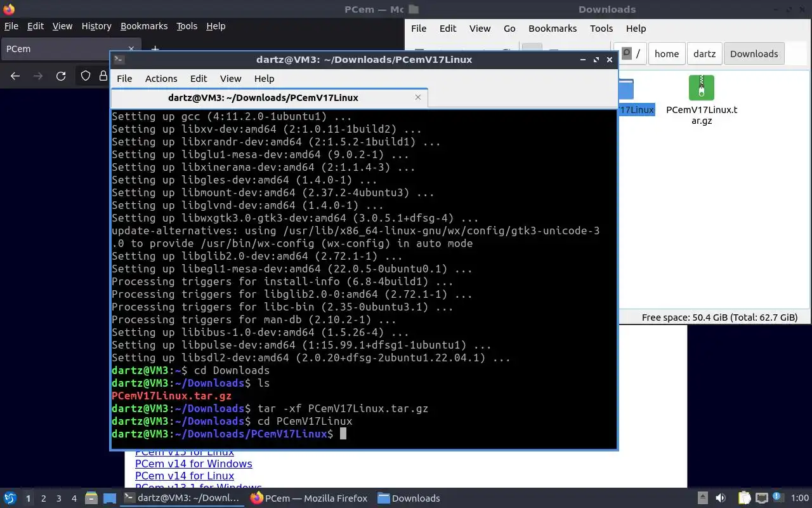Select the terminal tab dartz@VM3 ~/Downloads/PCemV17Linux
The height and width of the screenshot is (508, 812).
tap(263, 97)
